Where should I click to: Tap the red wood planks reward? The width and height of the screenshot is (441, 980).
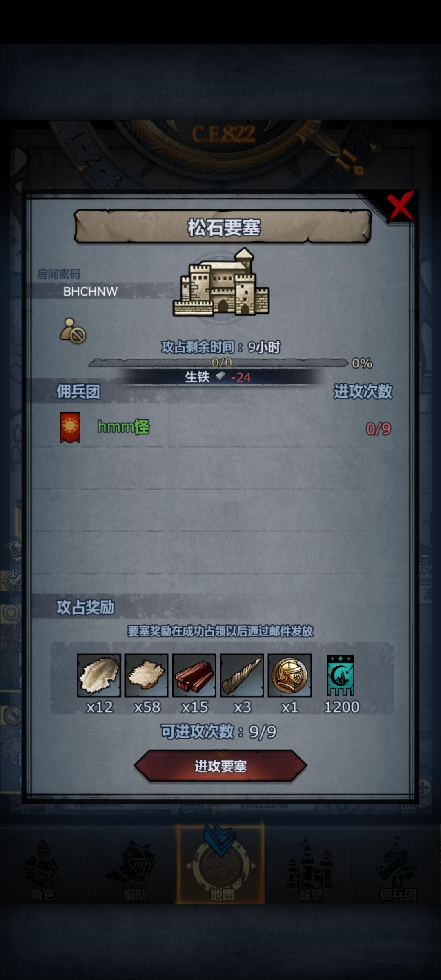[x=194, y=675]
